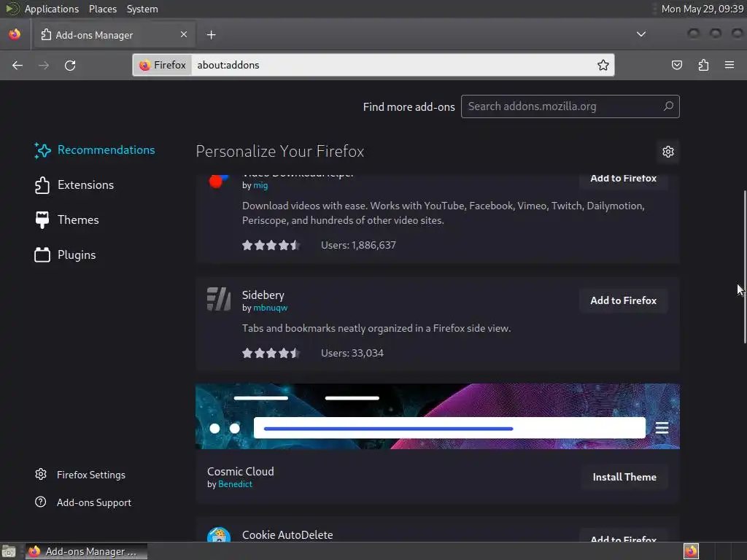Click the Sidebery title text
747x560 pixels.
[263, 295]
